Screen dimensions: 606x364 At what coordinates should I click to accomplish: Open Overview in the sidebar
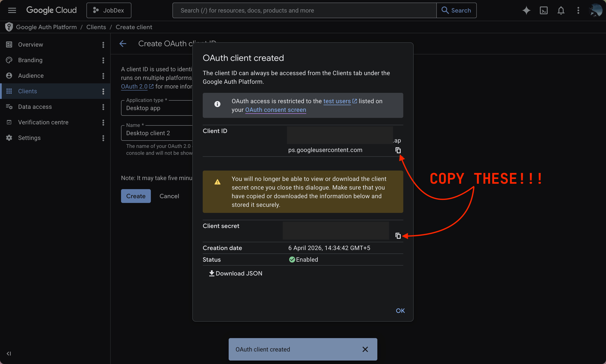click(30, 44)
